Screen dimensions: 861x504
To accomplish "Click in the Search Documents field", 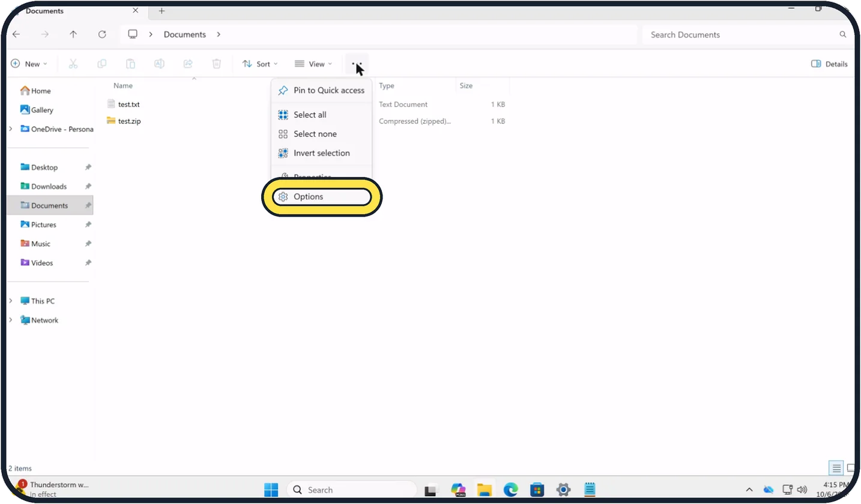I will (x=748, y=35).
